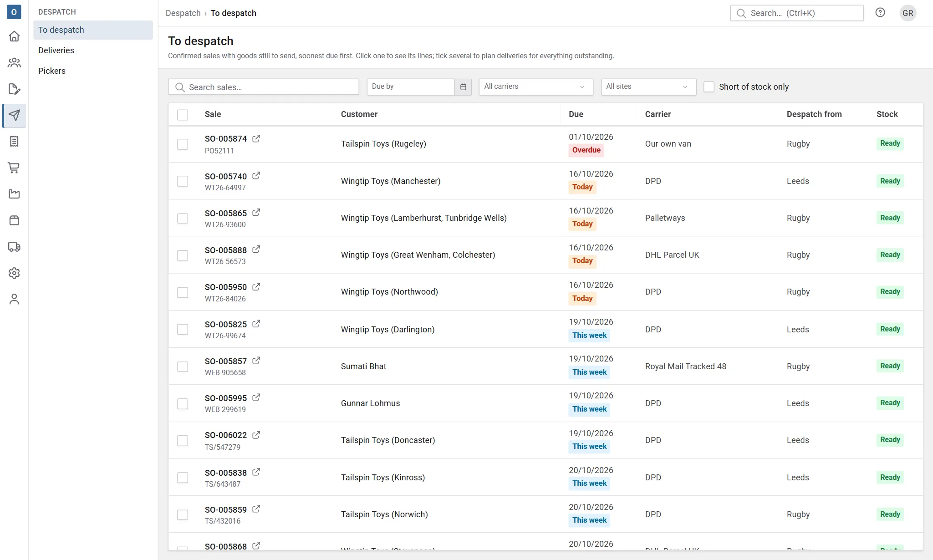Open the delivery truck icon in sidebar
Image resolution: width=933 pixels, height=560 pixels.
pyautogui.click(x=14, y=247)
